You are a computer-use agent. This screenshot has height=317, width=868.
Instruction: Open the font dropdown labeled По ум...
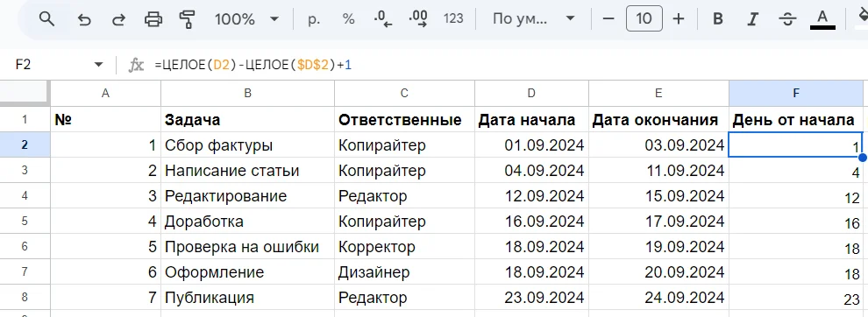click(x=534, y=19)
